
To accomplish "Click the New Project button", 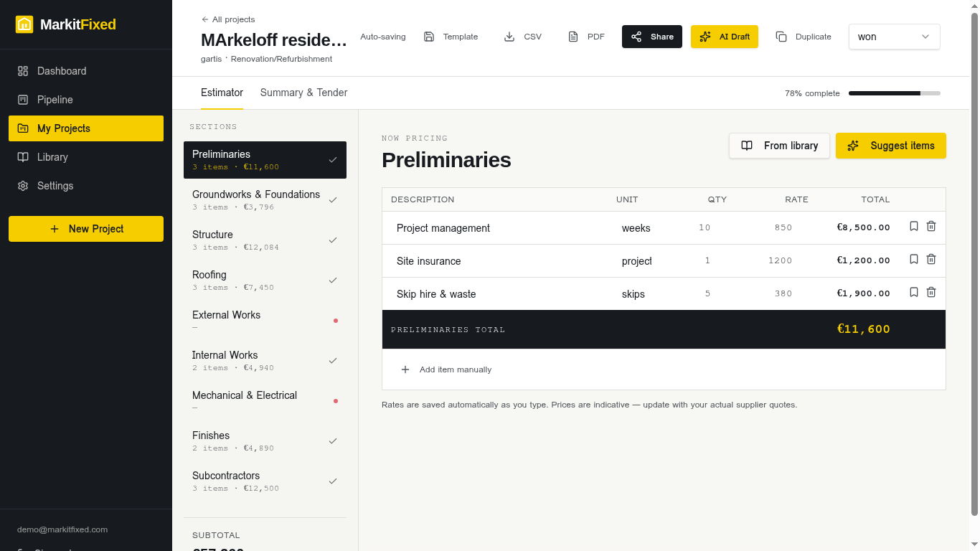I will pyautogui.click(x=86, y=229).
